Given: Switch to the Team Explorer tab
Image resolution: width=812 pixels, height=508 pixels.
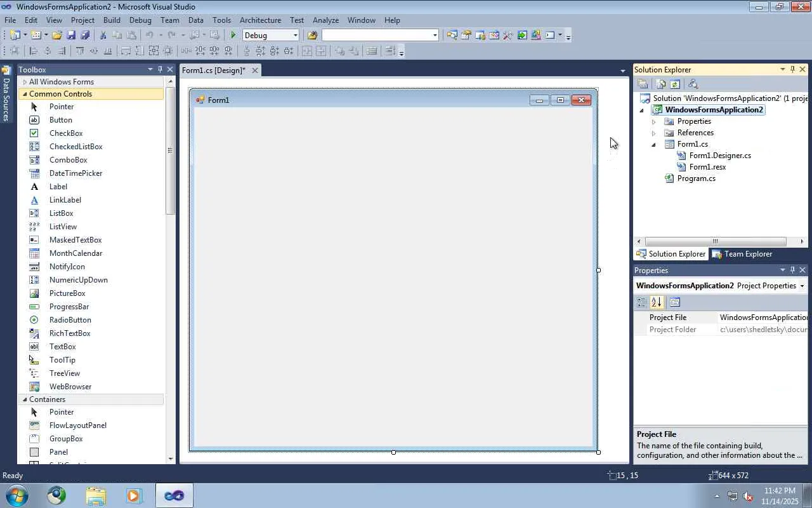Looking at the screenshot, I should pos(742,254).
